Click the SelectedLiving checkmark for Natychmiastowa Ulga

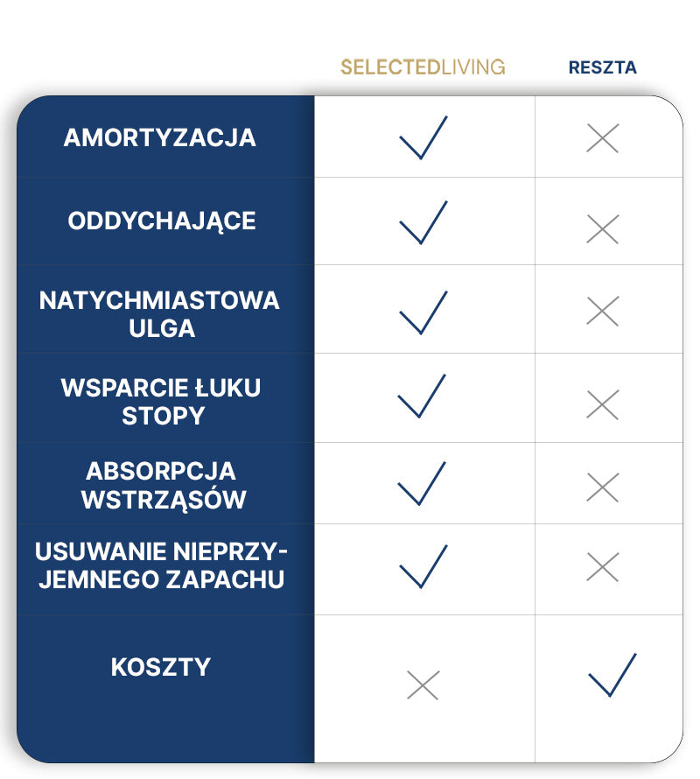[423, 312]
